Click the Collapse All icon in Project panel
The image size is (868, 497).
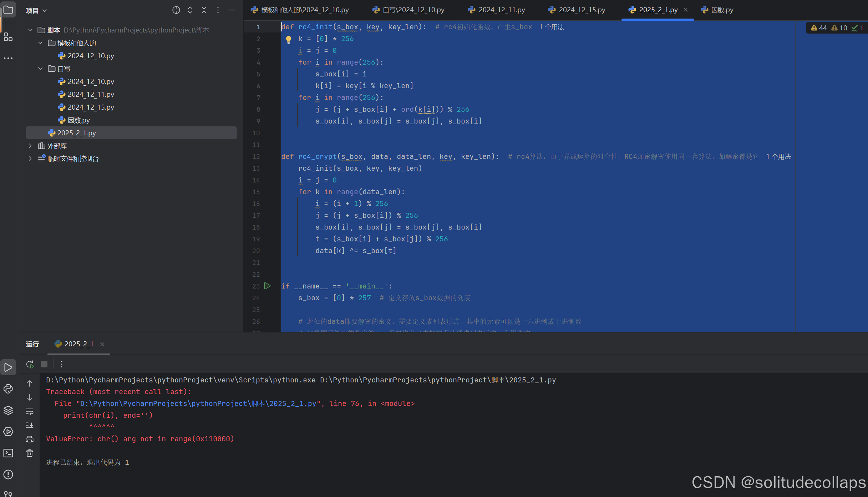point(204,10)
